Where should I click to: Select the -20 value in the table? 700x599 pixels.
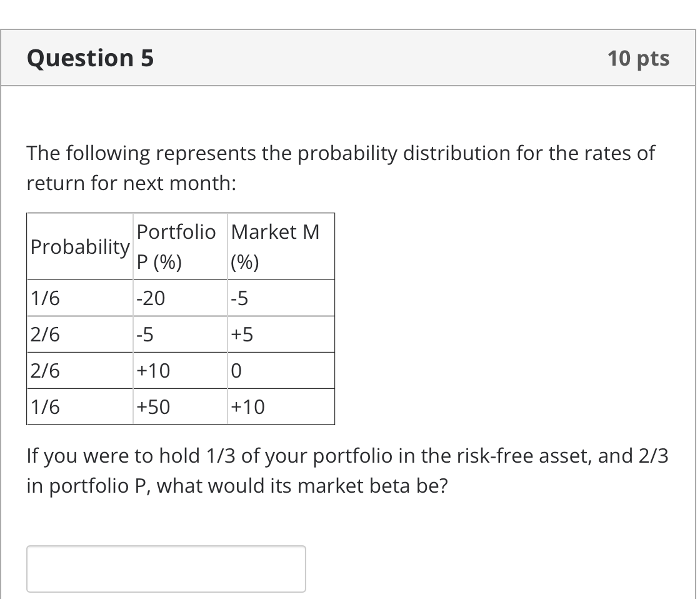click(151, 298)
